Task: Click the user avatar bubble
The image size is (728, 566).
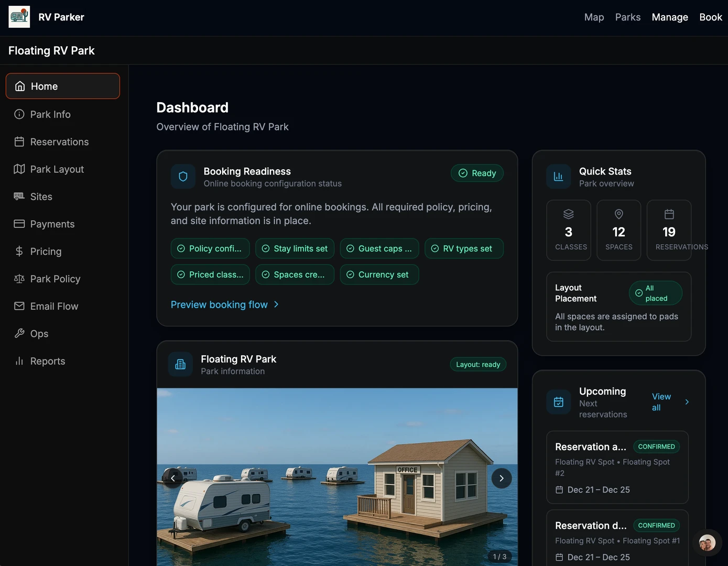Action: (x=707, y=542)
